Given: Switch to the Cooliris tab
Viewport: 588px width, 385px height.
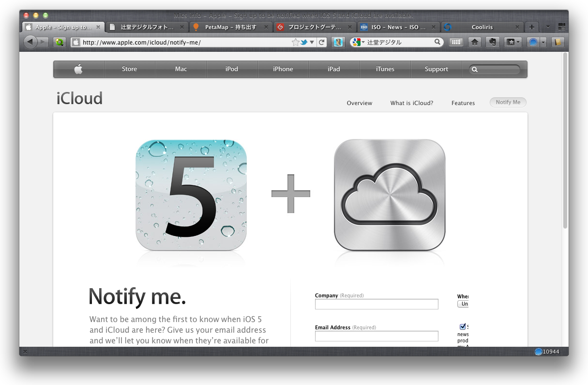Looking at the screenshot, I should (482, 27).
